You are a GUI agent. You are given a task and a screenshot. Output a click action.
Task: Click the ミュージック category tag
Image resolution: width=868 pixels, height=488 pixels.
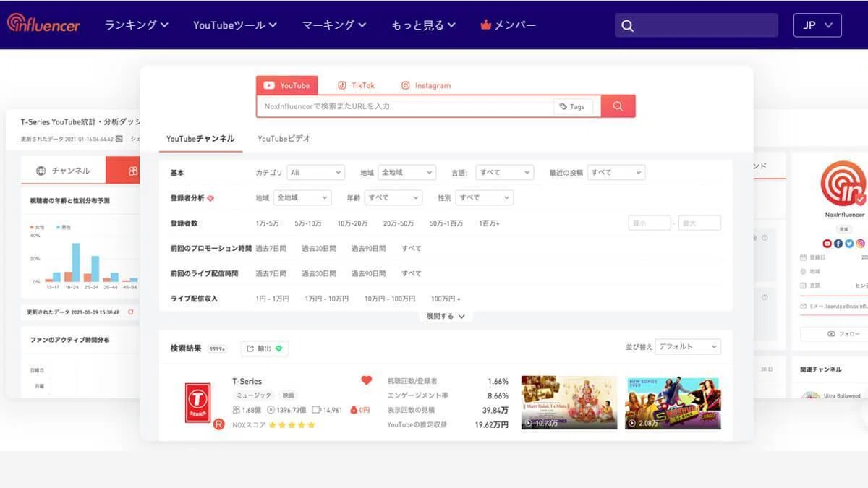point(254,395)
